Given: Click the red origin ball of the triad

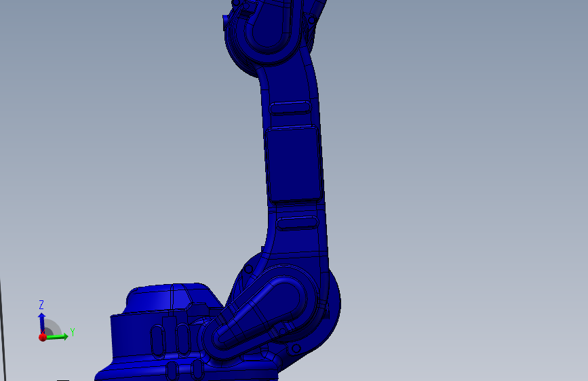Looking at the screenshot, I should [42, 337].
